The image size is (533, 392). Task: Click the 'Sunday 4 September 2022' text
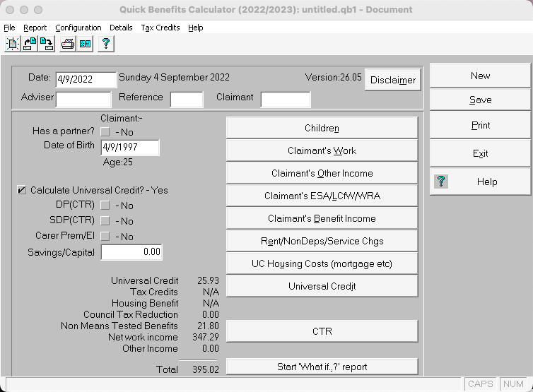174,78
